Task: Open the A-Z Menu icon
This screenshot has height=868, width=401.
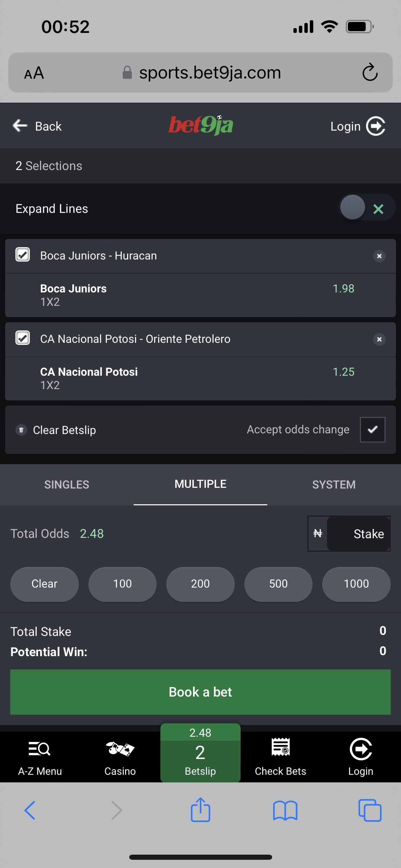Action: [40, 749]
